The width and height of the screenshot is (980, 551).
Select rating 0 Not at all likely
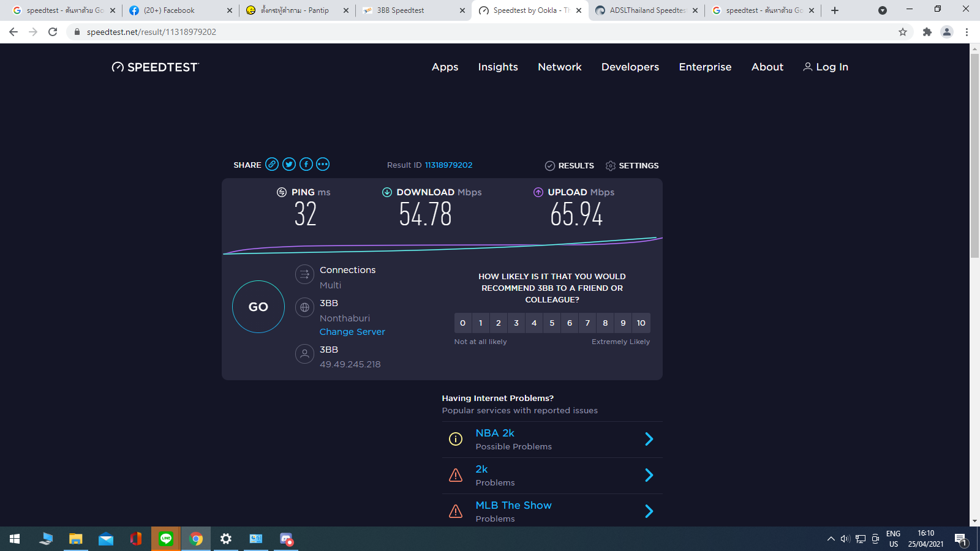coord(462,323)
